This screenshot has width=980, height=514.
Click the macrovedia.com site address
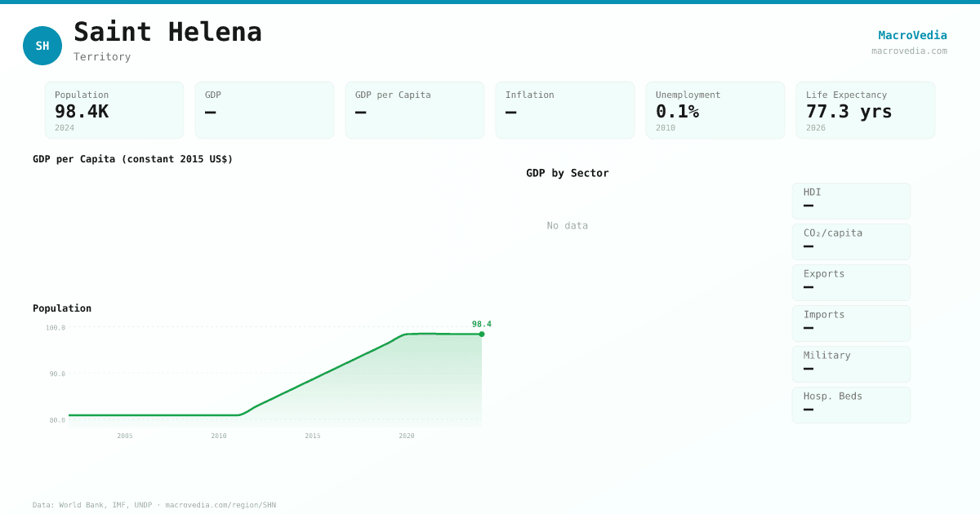coord(909,51)
